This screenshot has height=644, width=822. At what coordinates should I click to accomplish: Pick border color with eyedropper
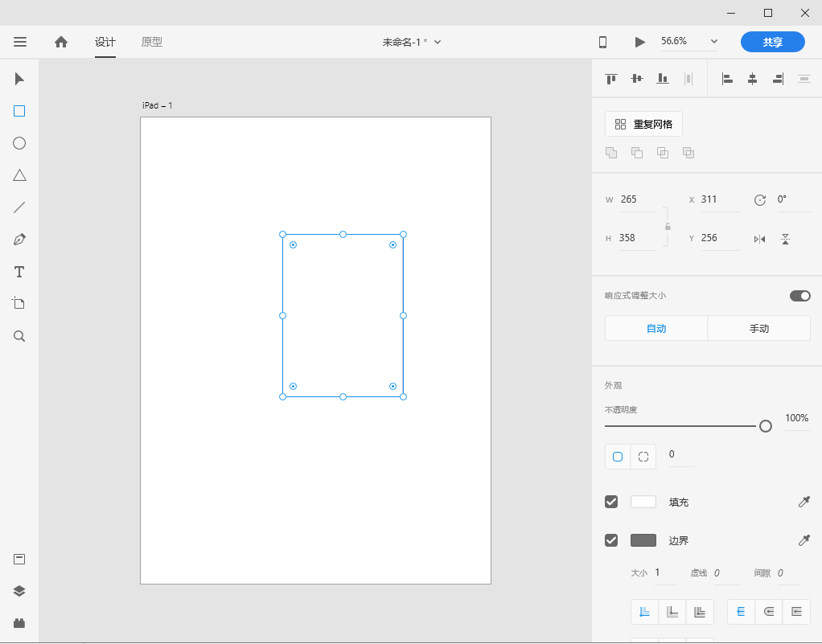click(x=804, y=540)
